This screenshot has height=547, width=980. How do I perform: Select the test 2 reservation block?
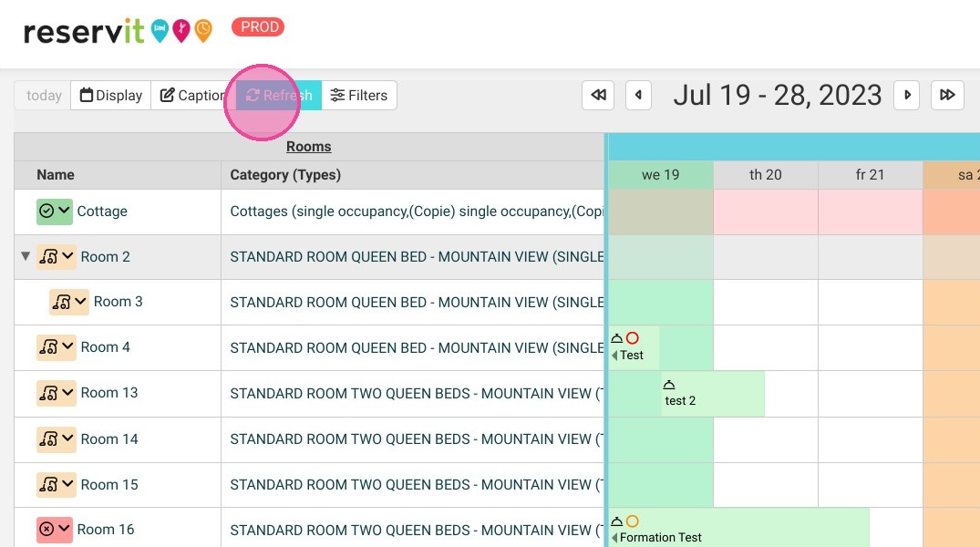[x=713, y=394]
